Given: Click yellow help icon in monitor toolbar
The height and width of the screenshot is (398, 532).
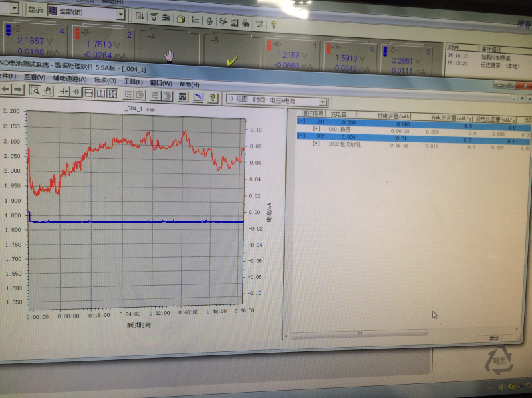Looking at the screenshot, I should coord(273,25).
